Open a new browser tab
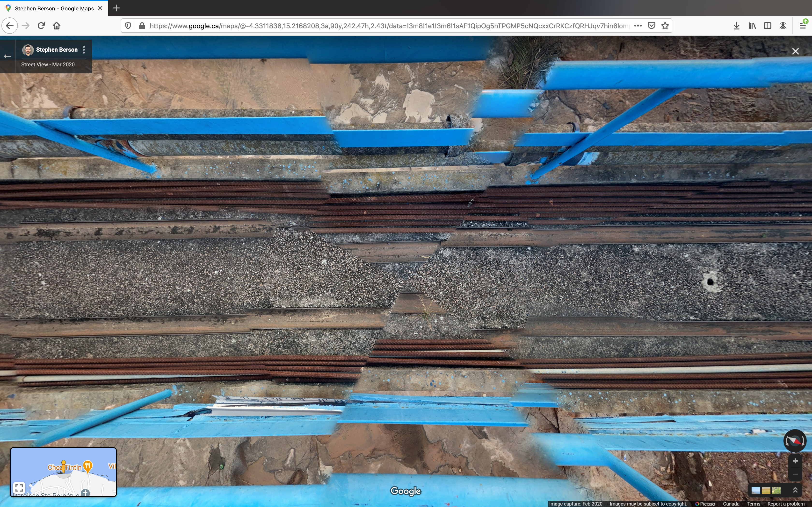The height and width of the screenshot is (507, 812). 116,8
